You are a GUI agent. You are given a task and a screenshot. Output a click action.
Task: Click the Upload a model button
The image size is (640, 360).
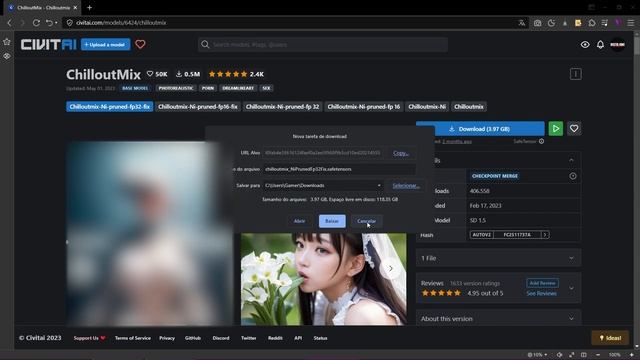coord(106,44)
